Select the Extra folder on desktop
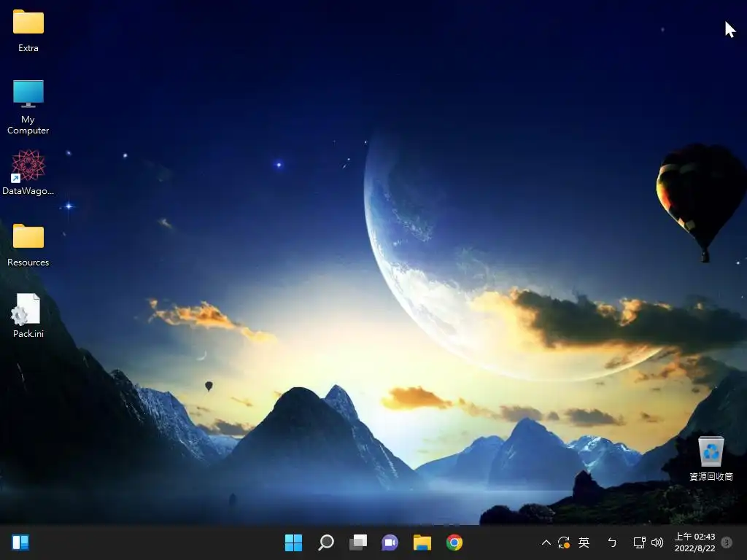 pyautogui.click(x=28, y=31)
